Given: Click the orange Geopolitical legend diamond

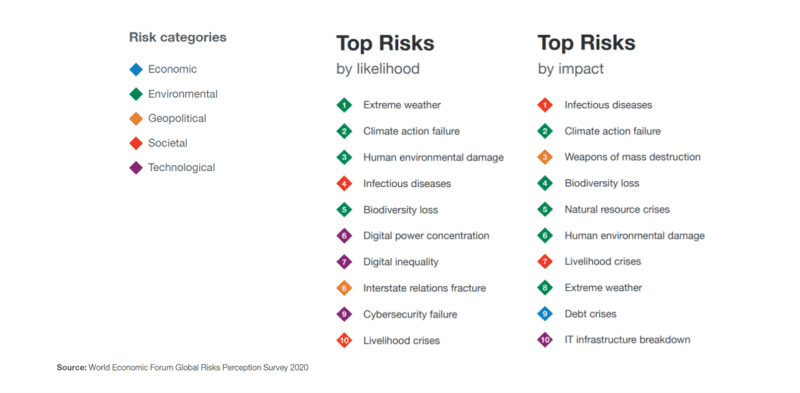Looking at the screenshot, I should 136,118.
